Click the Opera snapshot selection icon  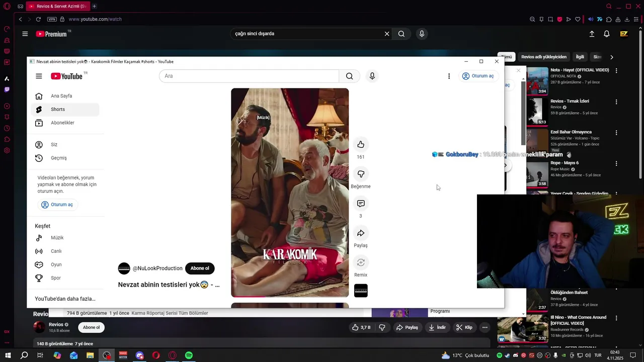point(550,19)
